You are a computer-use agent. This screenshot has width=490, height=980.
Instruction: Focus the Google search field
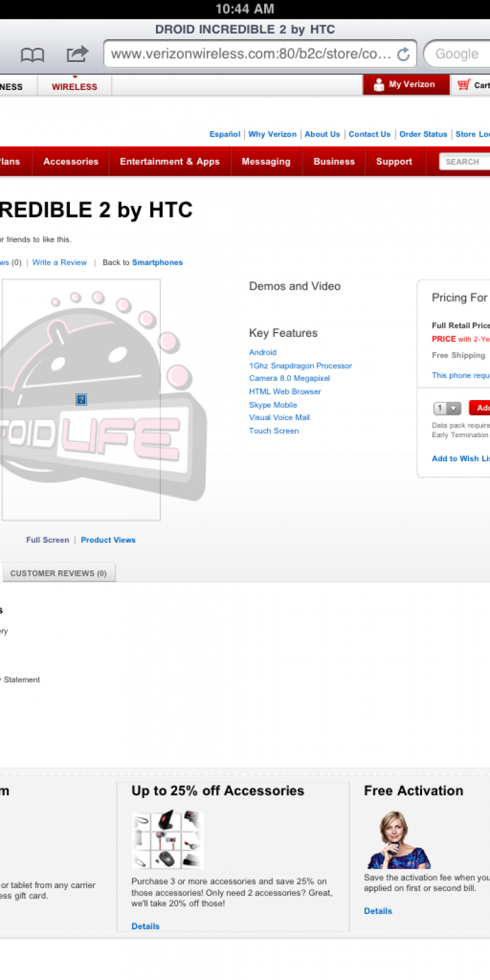coord(459,54)
